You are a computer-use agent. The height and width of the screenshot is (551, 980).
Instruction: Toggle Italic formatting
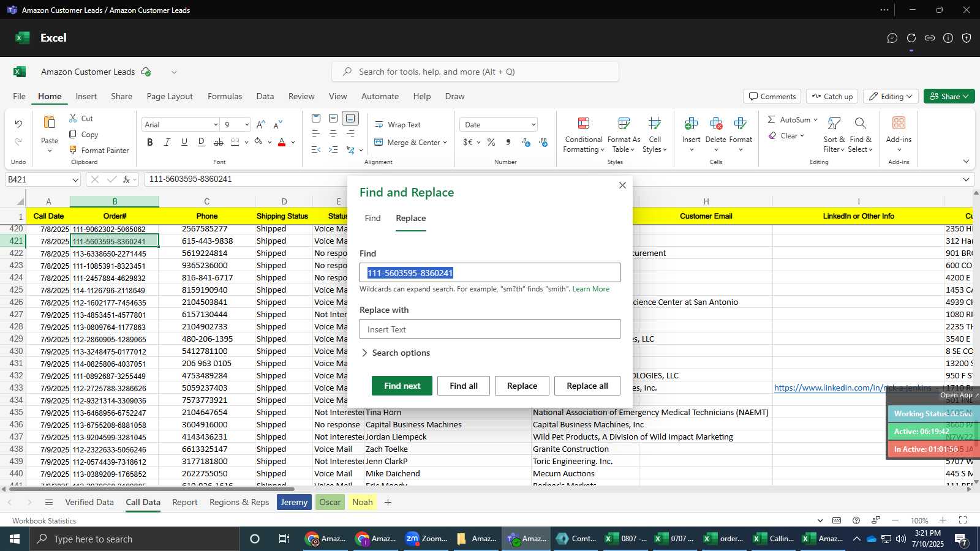(x=167, y=142)
